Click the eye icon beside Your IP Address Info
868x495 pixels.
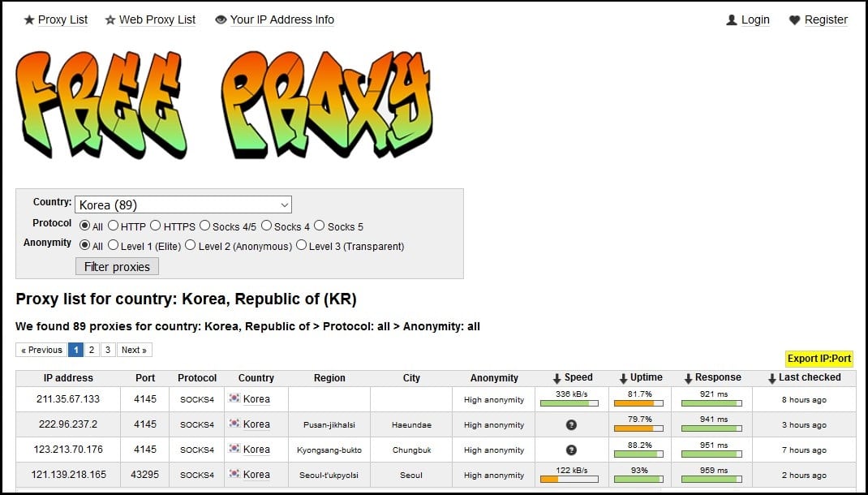point(221,20)
